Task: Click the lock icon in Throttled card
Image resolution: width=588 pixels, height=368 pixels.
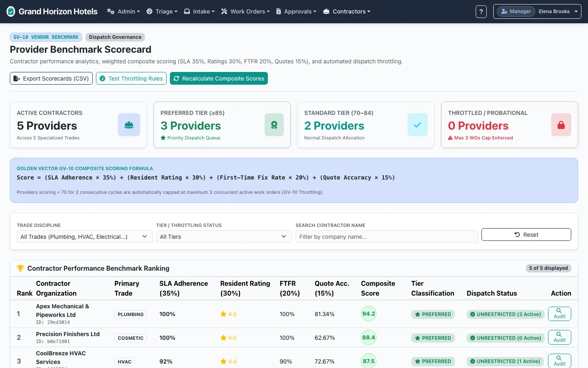Action: point(561,125)
